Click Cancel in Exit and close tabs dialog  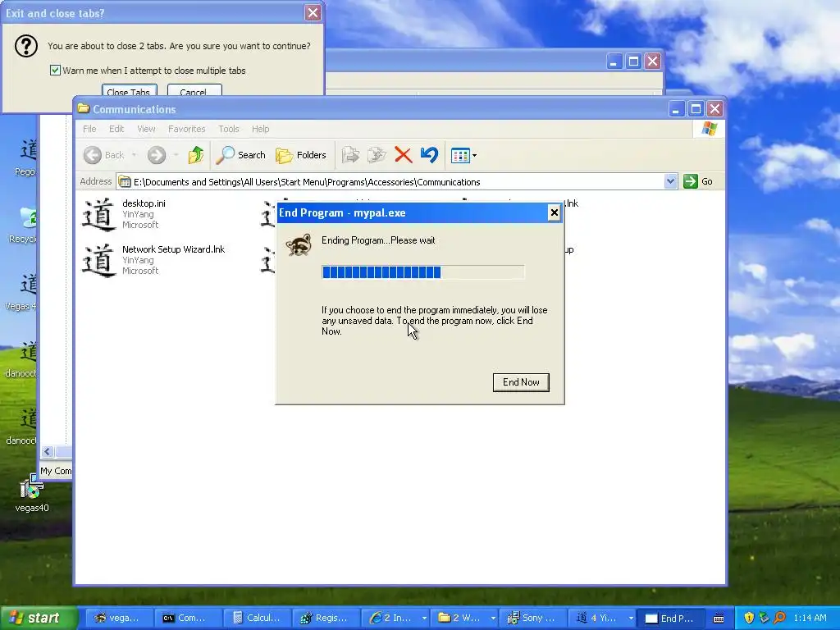pyautogui.click(x=194, y=89)
